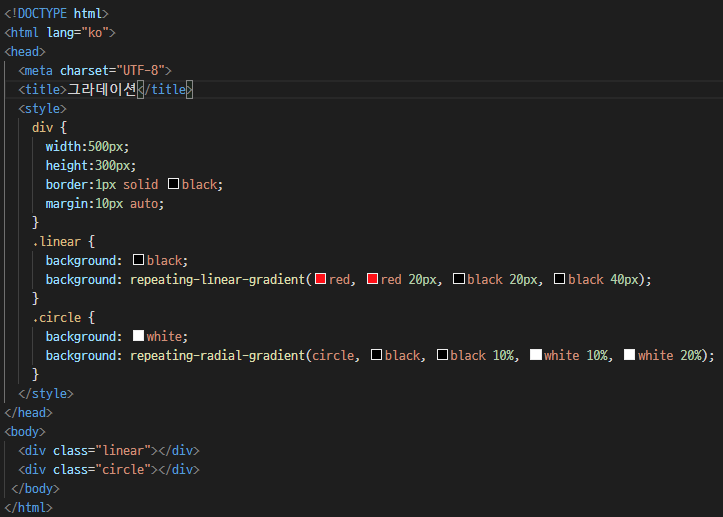The image size is (723, 517).
Task: Click the swatch before 'black 10%'
Action: click(x=442, y=355)
